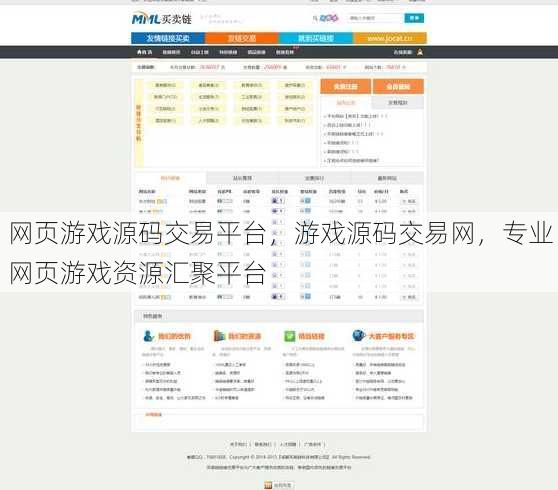Click the green checkmark icon in the features section
This screenshot has width=558, height=490.
point(289,336)
